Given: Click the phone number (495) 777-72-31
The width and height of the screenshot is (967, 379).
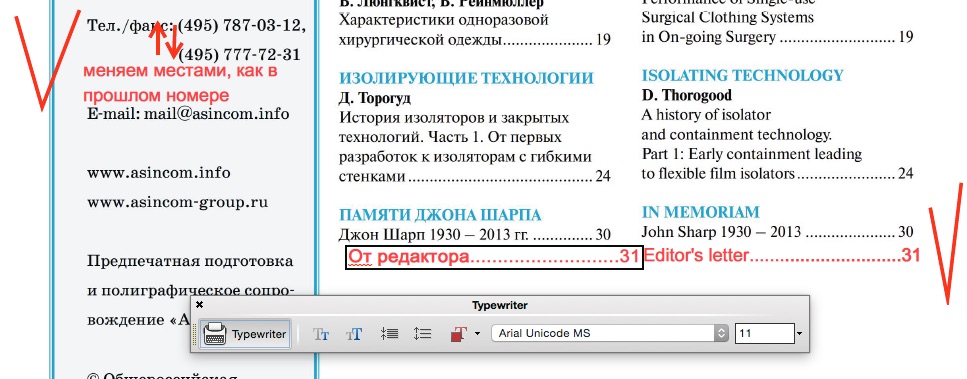Looking at the screenshot, I should (x=239, y=54).
